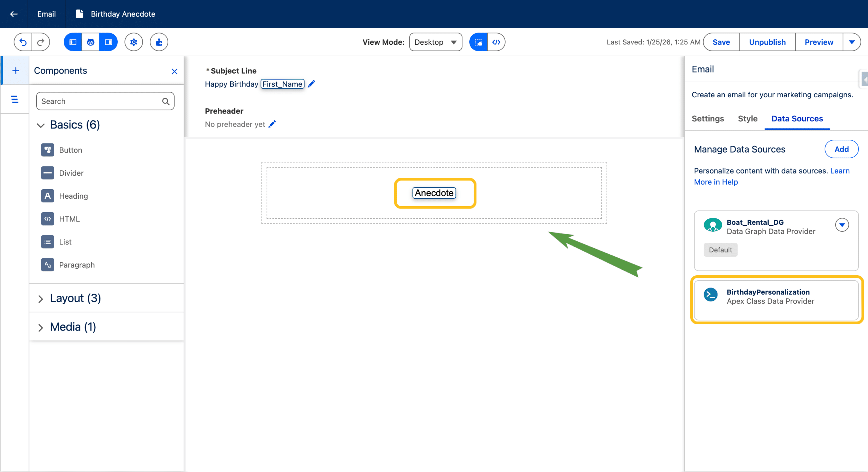Open the structure tree icon in left rail
The height and width of the screenshot is (472, 868).
coord(15,99)
